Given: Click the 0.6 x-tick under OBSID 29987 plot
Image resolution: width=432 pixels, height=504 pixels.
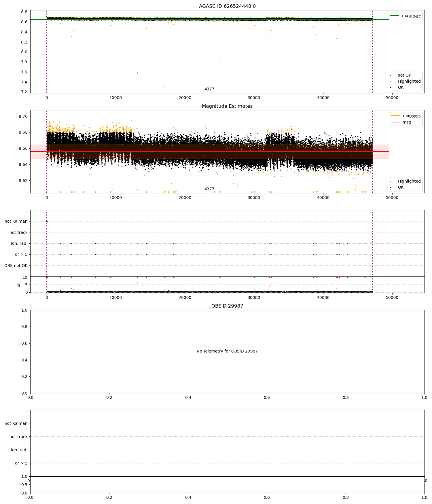Looking at the screenshot, I should [267, 398].
